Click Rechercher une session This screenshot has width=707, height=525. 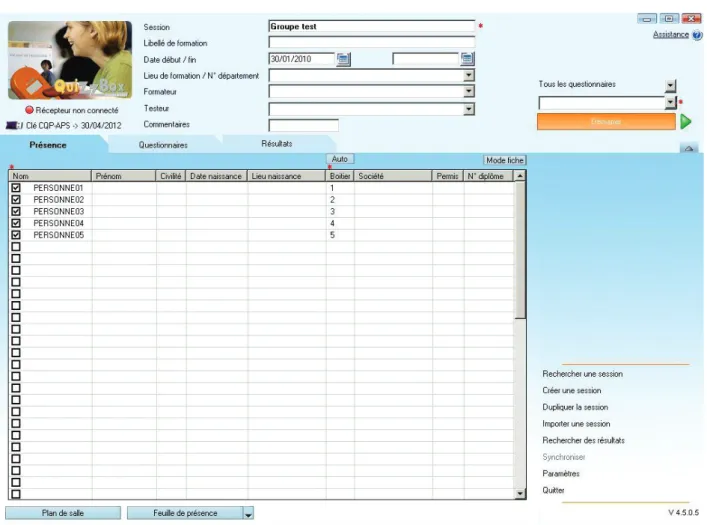coord(583,374)
